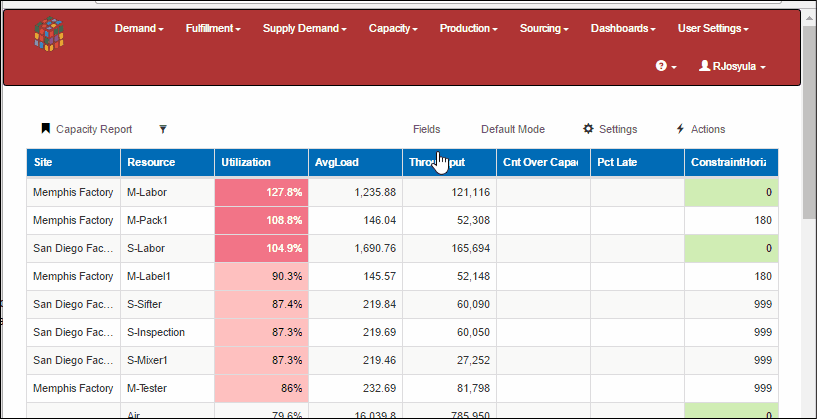
Task: Click the RJosyula user profile icon
Action: [x=704, y=66]
